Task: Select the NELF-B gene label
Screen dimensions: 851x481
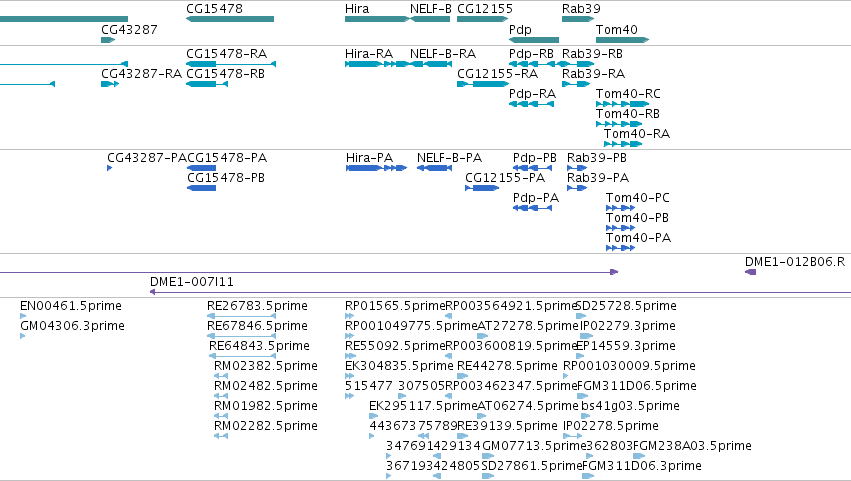Action: [x=430, y=9]
